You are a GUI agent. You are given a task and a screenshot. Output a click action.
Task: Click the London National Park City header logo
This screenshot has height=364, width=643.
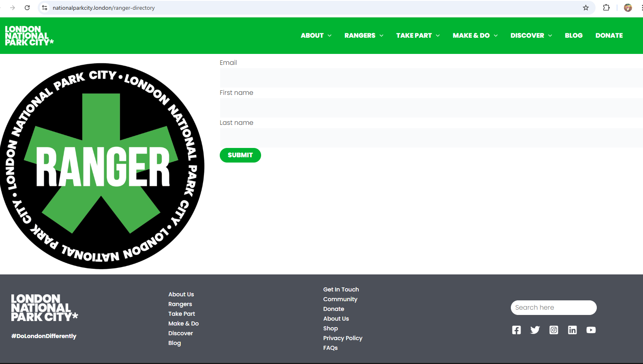(x=29, y=36)
